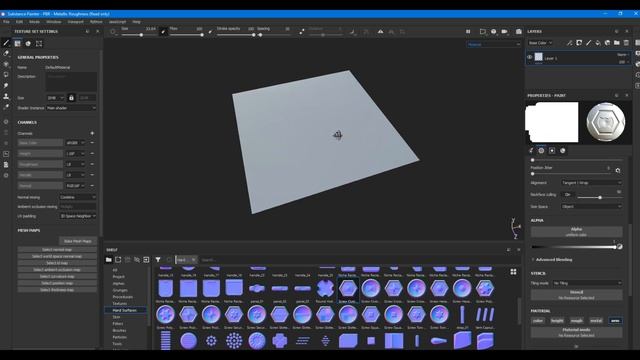The height and width of the screenshot is (360, 640).
Task: Open the Viewport menu
Action: (76, 22)
